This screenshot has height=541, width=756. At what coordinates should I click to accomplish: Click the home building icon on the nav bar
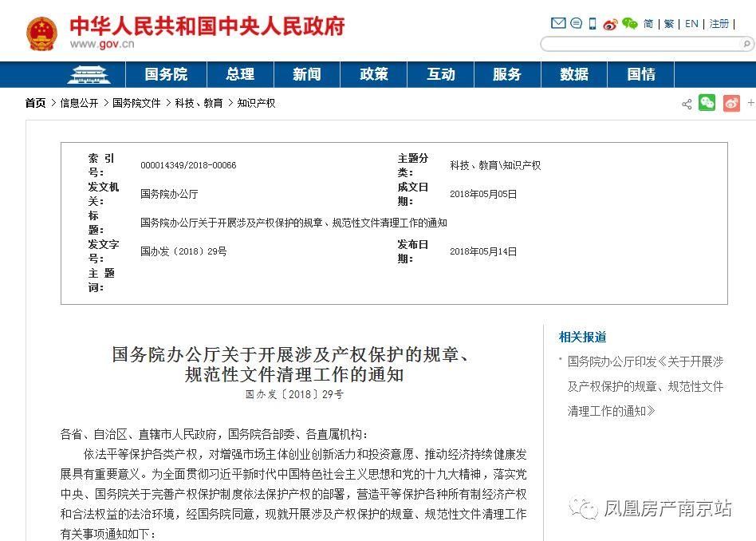tap(89, 73)
